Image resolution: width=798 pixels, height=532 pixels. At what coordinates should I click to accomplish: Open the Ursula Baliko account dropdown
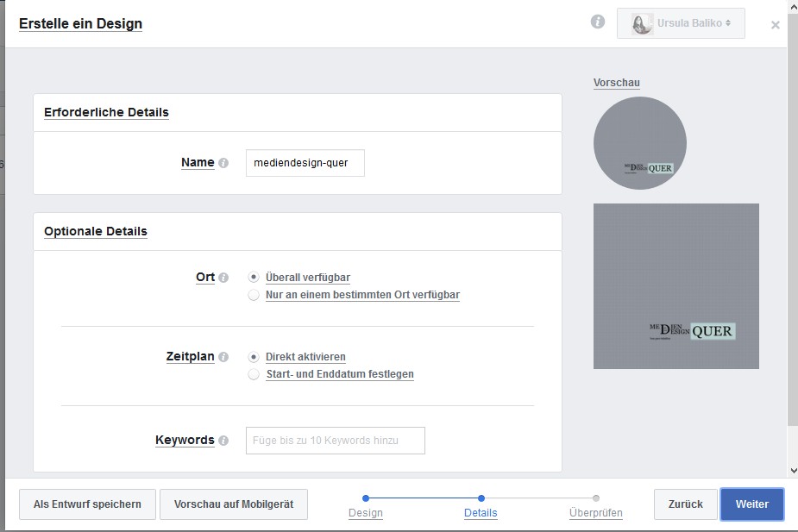click(681, 23)
